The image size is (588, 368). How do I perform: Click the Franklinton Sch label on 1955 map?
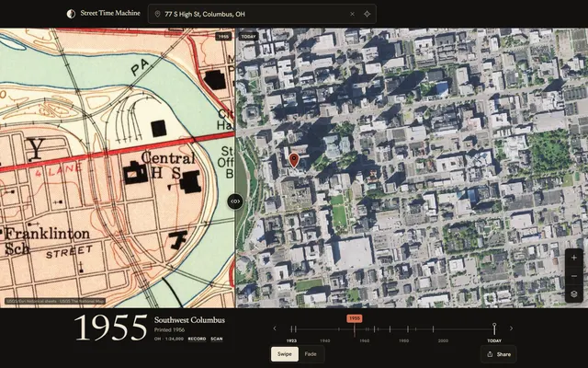[x=46, y=240]
